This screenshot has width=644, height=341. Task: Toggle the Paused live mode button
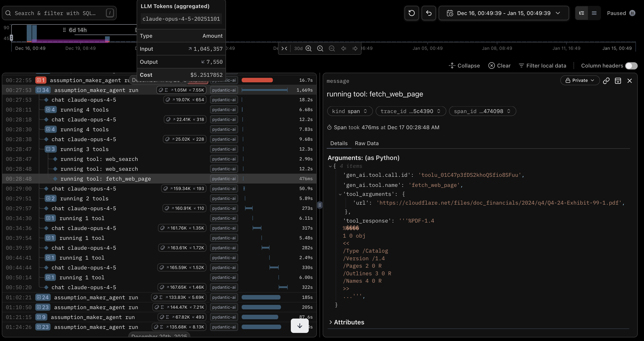(x=621, y=13)
